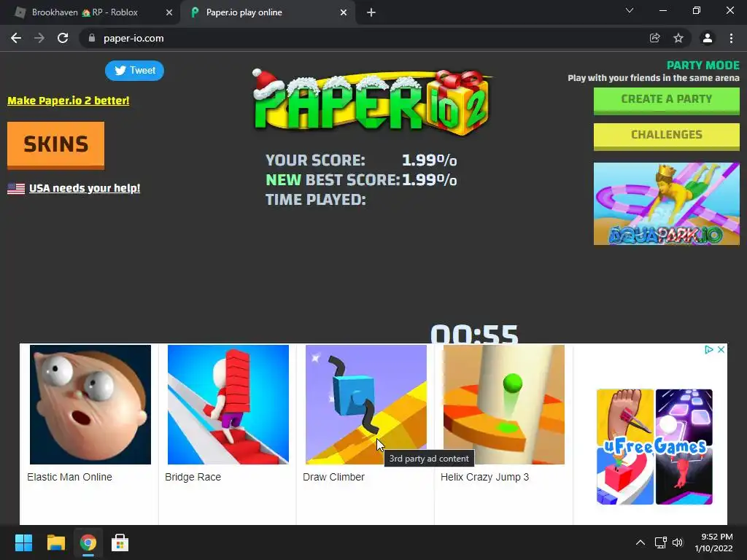Open Draw Climber game thumbnail

[x=366, y=404]
